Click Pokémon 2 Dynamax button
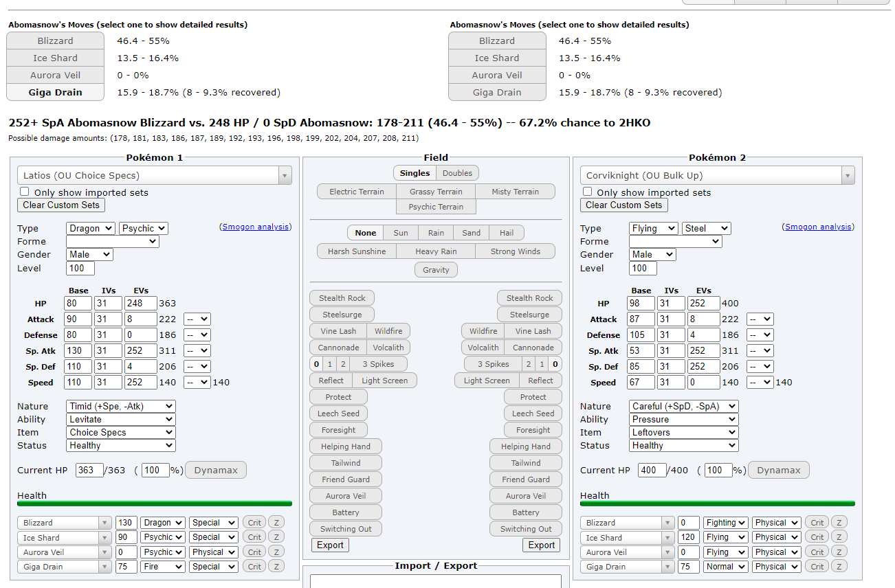 (x=779, y=471)
